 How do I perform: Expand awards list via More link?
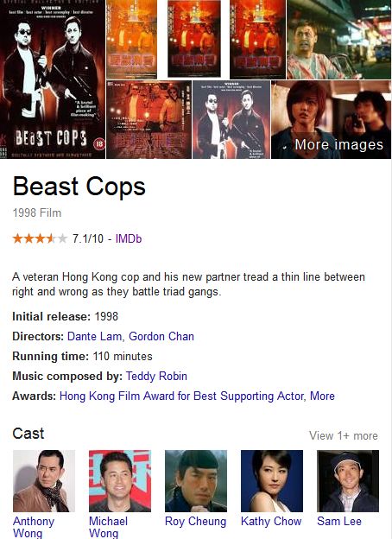[322, 396]
